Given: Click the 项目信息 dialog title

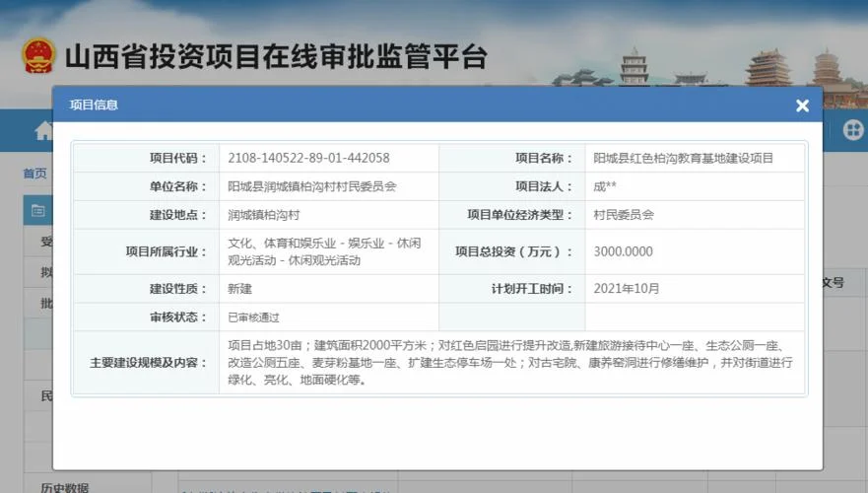Looking at the screenshot, I should click(94, 105).
